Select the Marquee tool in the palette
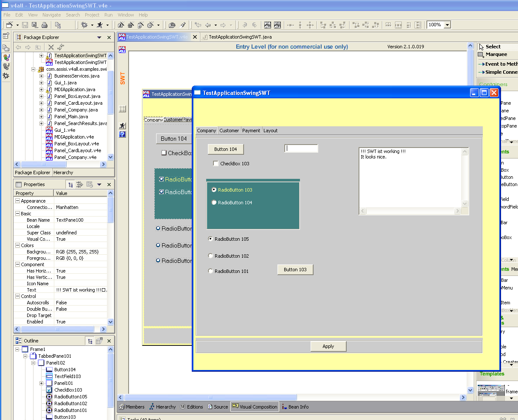Image resolution: width=518 pixels, height=420 pixels. pyautogui.click(x=496, y=54)
